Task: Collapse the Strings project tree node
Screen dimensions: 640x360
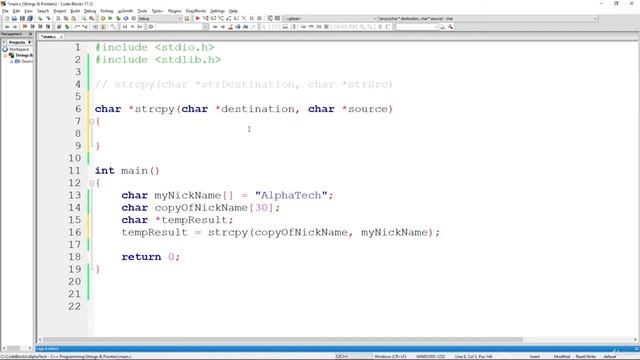Action: (6, 55)
